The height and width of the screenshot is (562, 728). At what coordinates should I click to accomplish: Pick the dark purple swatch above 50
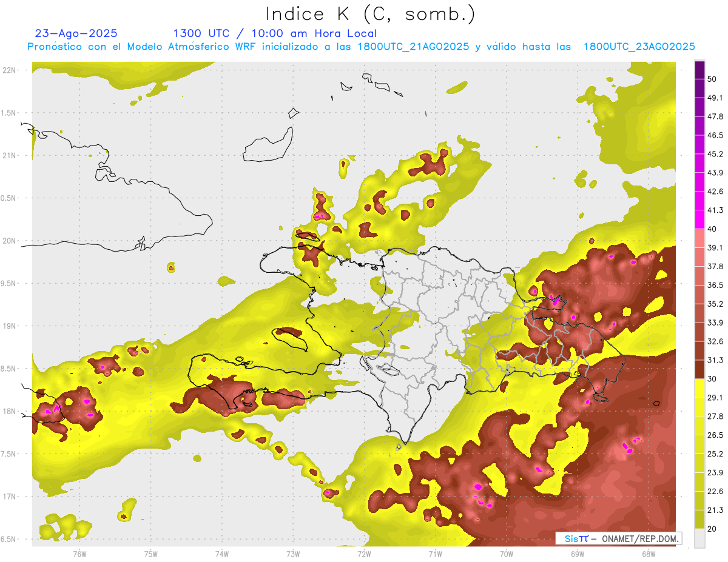coord(699,70)
